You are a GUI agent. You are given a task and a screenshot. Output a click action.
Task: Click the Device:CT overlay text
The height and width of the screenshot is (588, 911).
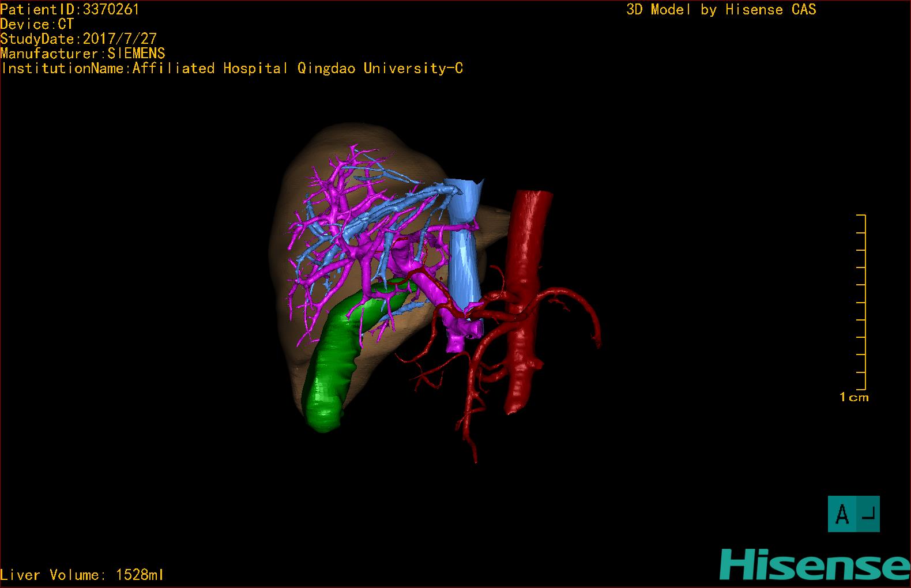tap(37, 24)
